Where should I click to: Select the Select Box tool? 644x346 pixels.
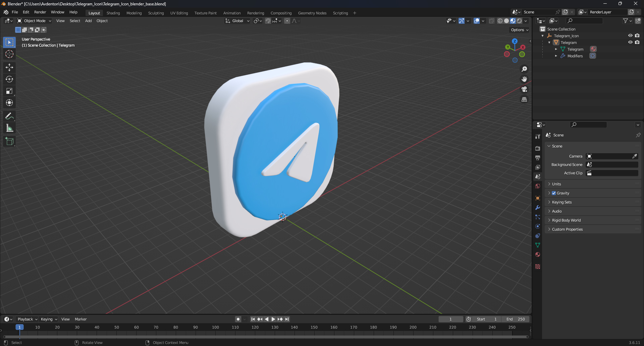tap(9, 42)
